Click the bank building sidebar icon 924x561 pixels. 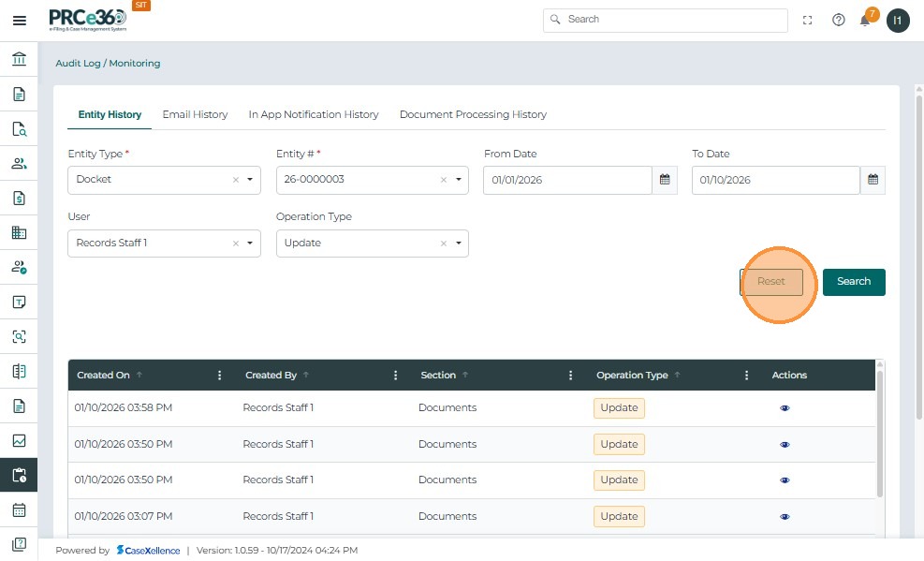click(19, 59)
